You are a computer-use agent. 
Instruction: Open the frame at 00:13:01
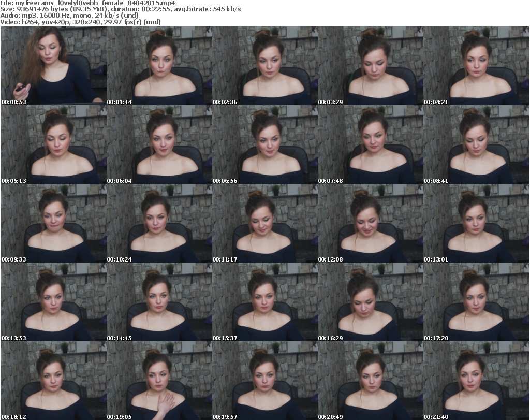pyautogui.click(x=476, y=224)
